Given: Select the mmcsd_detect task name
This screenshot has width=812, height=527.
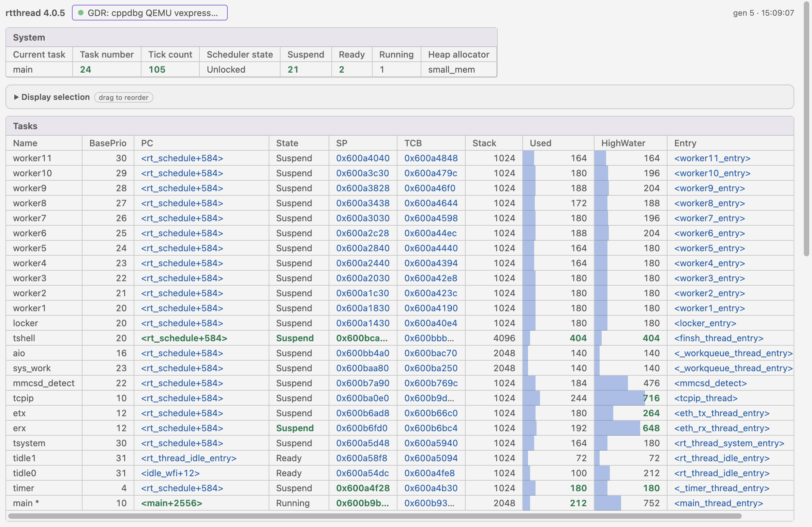Looking at the screenshot, I should click(x=44, y=383).
